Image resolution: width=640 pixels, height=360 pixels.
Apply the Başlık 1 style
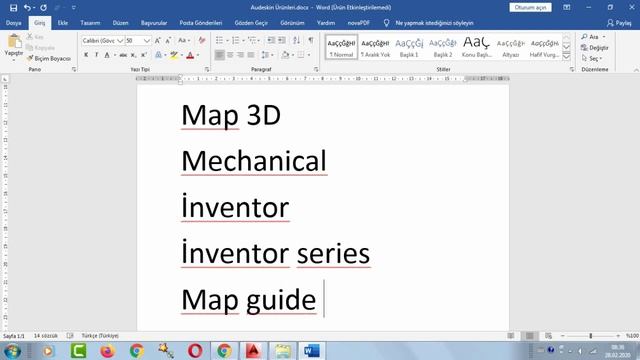pos(409,47)
